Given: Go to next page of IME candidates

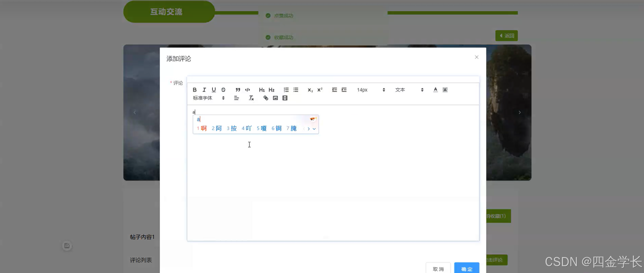Looking at the screenshot, I should (x=309, y=129).
